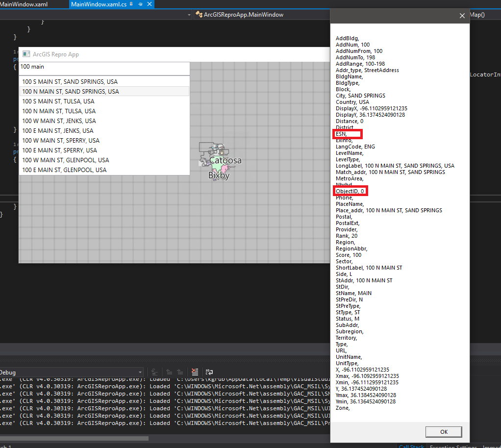Click the 'AddRange, 100-198' attribute line
This screenshot has width=501, height=448.
360,64
